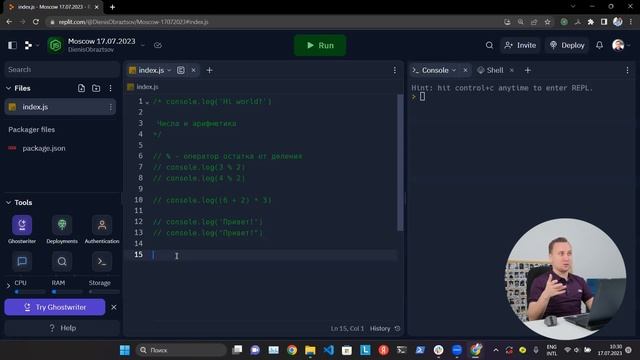Open notifications bell

(x=599, y=45)
